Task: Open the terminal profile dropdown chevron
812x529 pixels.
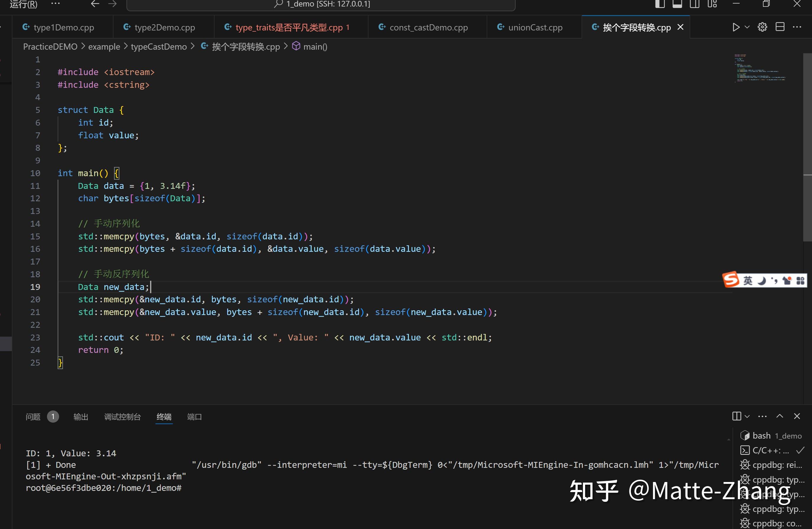Action: [747, 416]
